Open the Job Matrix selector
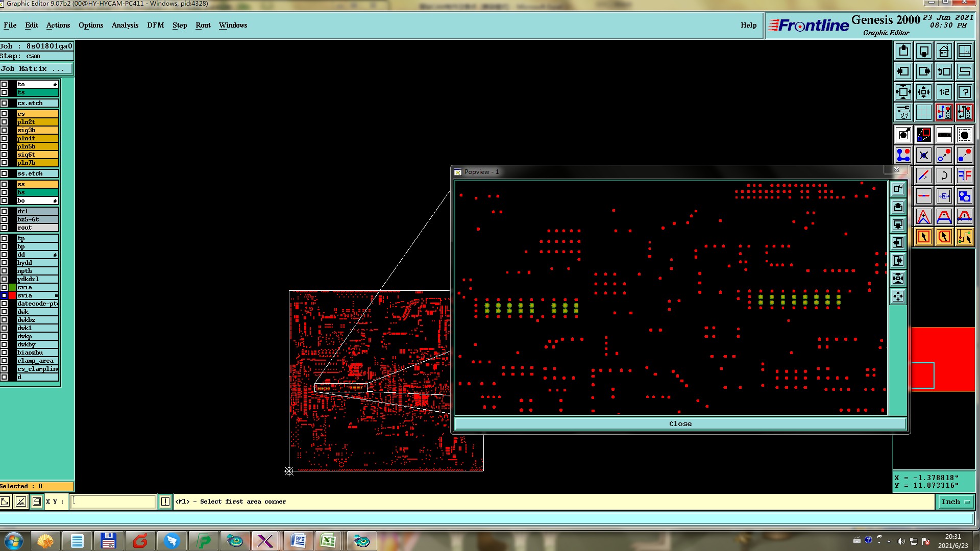The height and width of the screenshot is (551, 980). pos(36,68)
